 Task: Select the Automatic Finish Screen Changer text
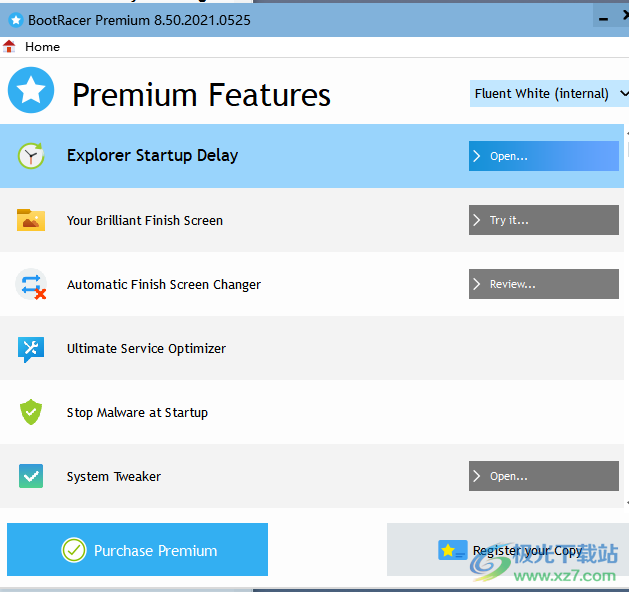point(164,284)
